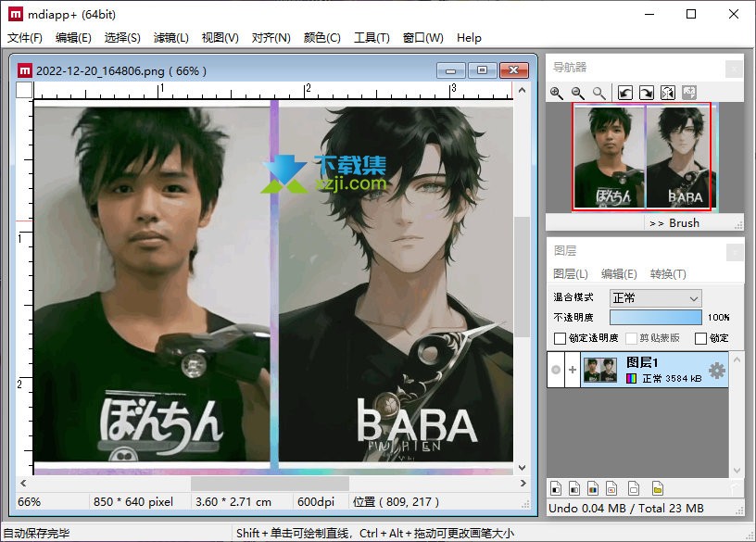The width and height of the screenshot is (756, 542).
Task: Click layers list scroll down arrow
Action: [x=737, y=471]
